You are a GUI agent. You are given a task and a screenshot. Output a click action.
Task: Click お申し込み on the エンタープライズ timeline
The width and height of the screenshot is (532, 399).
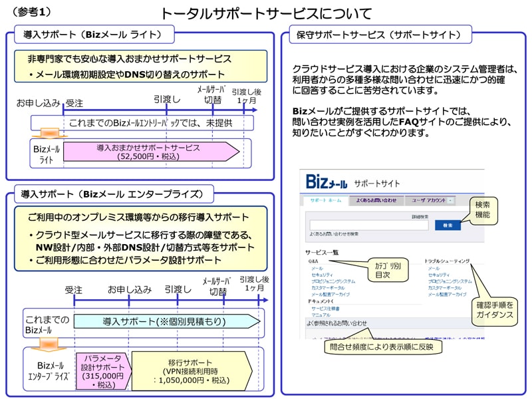click(x=129, y=289)
